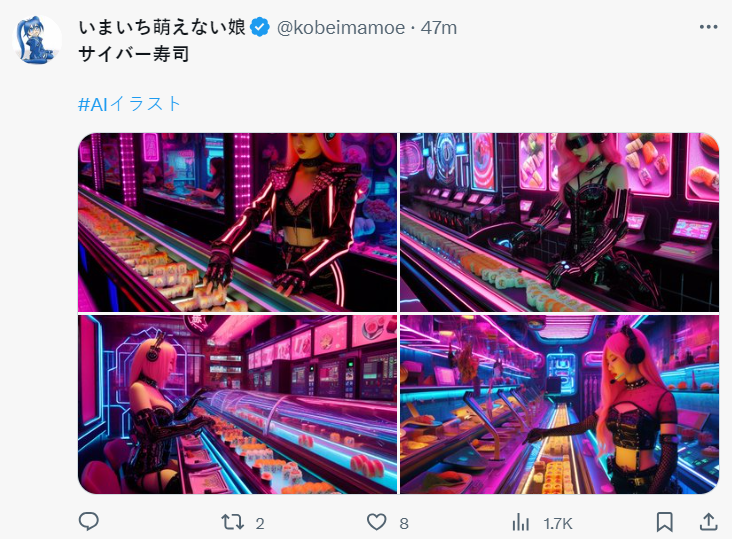Click the blue verified checkmark badge
The height and width of the screenshot is (539, 732).
coord(260,27)
